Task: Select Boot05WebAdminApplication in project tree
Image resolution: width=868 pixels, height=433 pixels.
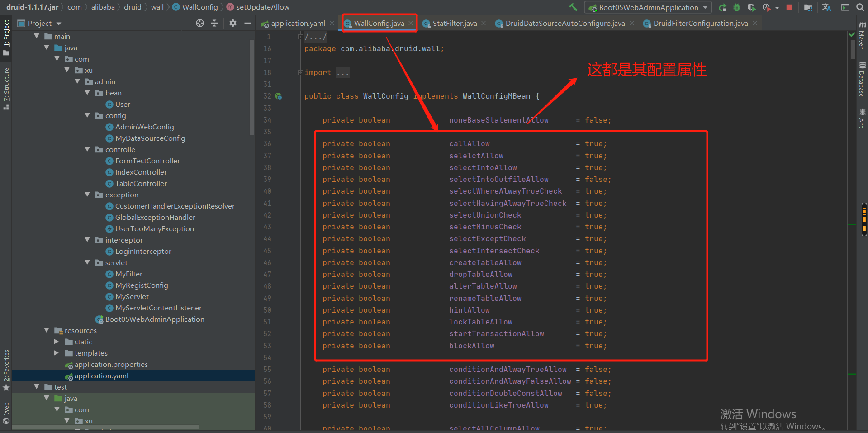Action: pos(150,319)
